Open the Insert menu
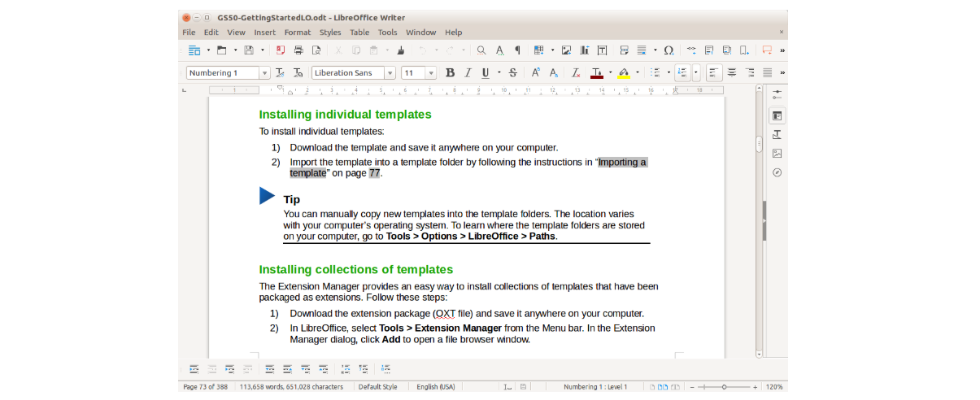Screen dimensions: 980x400 coord(264,33)
